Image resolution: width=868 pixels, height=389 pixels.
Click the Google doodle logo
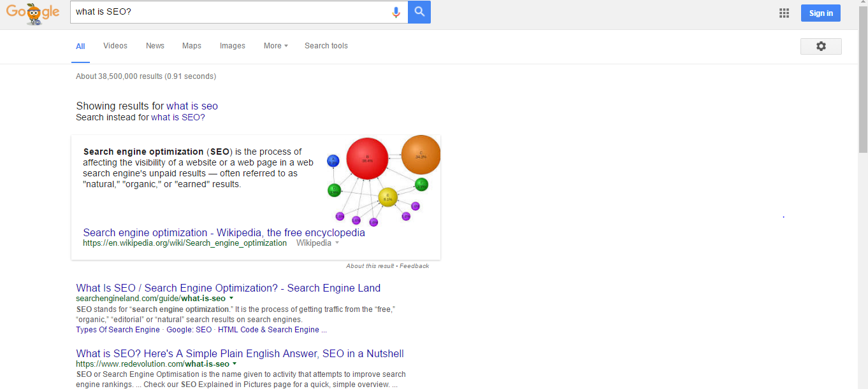click(x=33, y=12)
